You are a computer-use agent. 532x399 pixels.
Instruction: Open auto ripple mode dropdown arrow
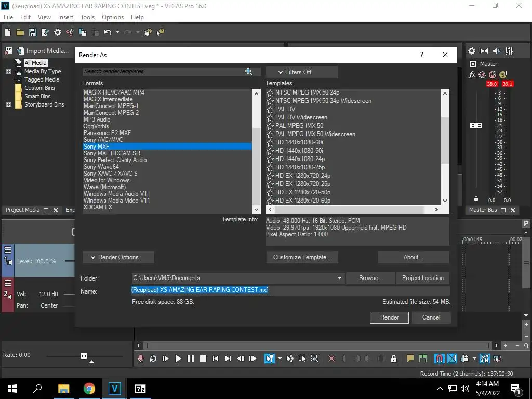tap(474, 358)
